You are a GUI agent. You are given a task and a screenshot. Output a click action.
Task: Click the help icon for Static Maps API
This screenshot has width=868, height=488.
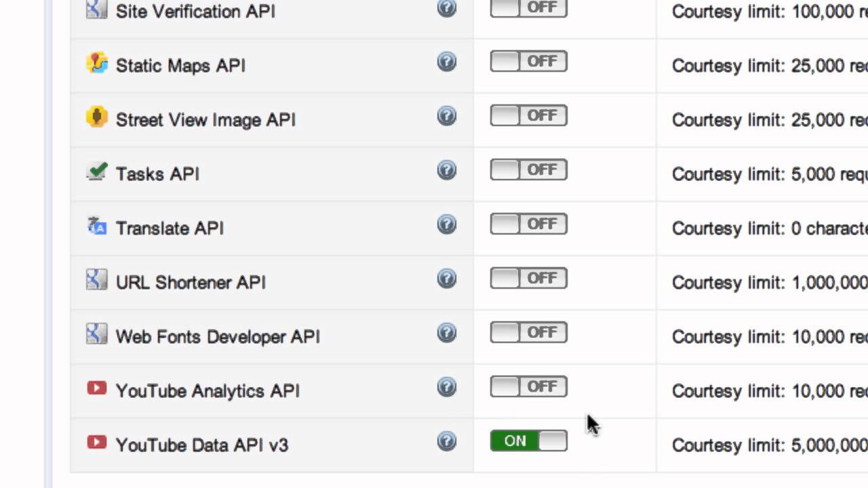[446, 62]
